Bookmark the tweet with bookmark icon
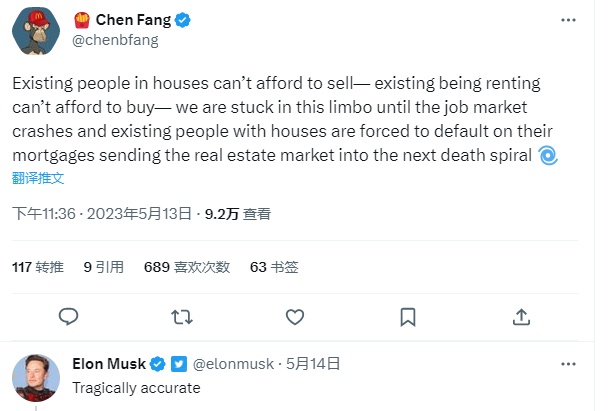609x411 pixels. click(408, 317)
